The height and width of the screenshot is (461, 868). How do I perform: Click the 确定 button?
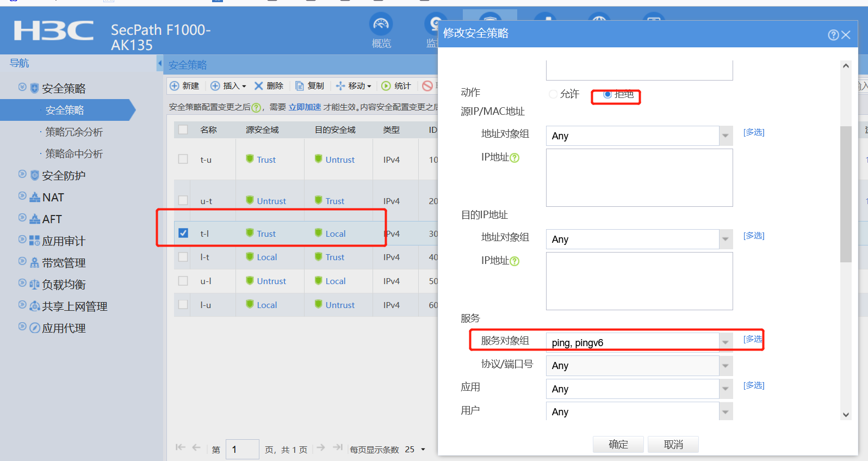tap(618, 444)
